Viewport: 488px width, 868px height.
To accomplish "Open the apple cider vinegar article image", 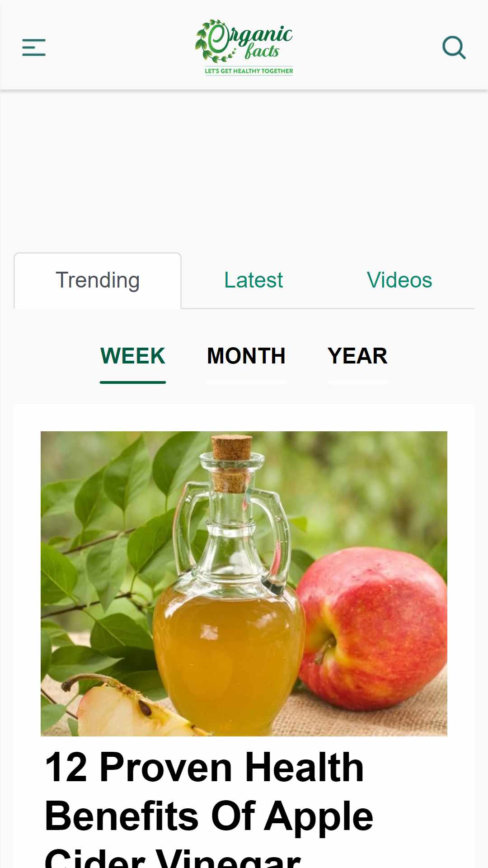I will click(x=244, y=584).
